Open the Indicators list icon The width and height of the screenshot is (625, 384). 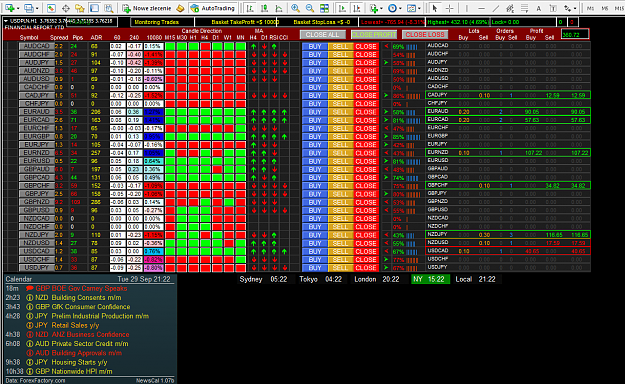(374, 8)
